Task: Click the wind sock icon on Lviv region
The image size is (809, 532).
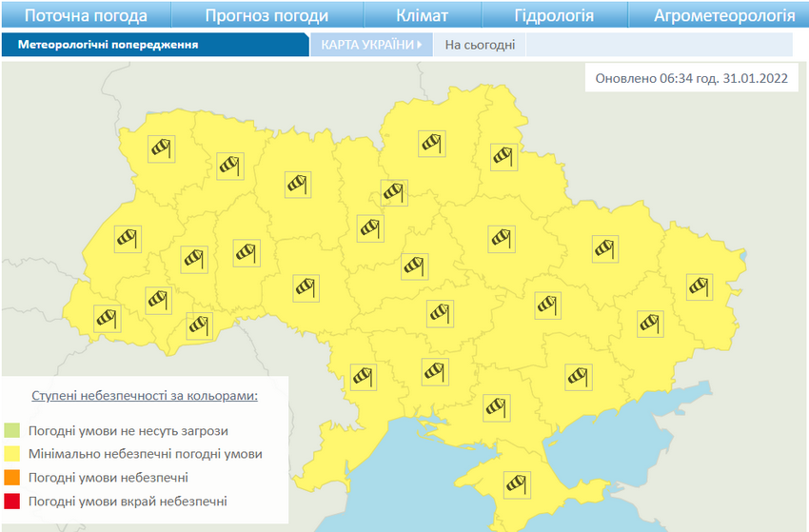Action: (128, 239)
